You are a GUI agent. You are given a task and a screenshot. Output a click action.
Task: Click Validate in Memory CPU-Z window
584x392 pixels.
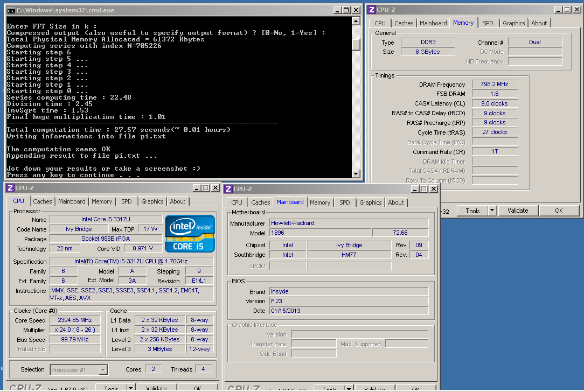click(x=518, y=211)
